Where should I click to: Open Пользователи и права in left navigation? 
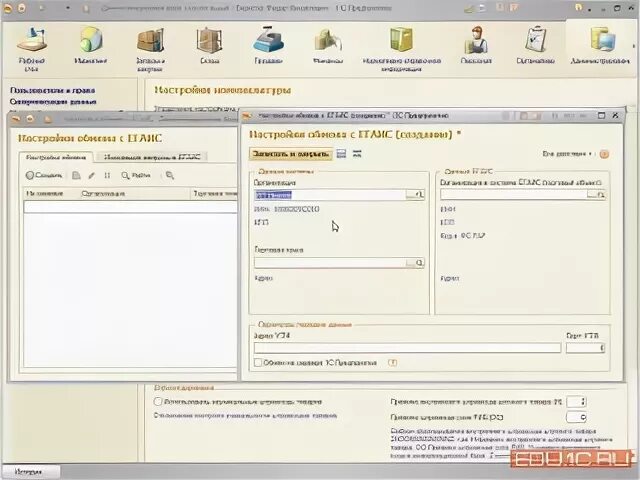(52, 90)
